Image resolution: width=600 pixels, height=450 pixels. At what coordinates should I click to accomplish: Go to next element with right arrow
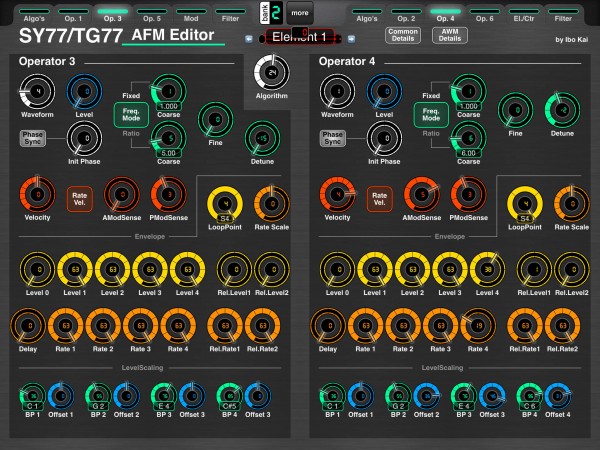351,39
